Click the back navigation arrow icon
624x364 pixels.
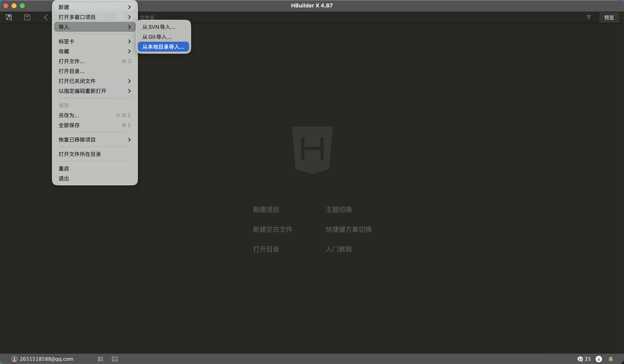46,17
